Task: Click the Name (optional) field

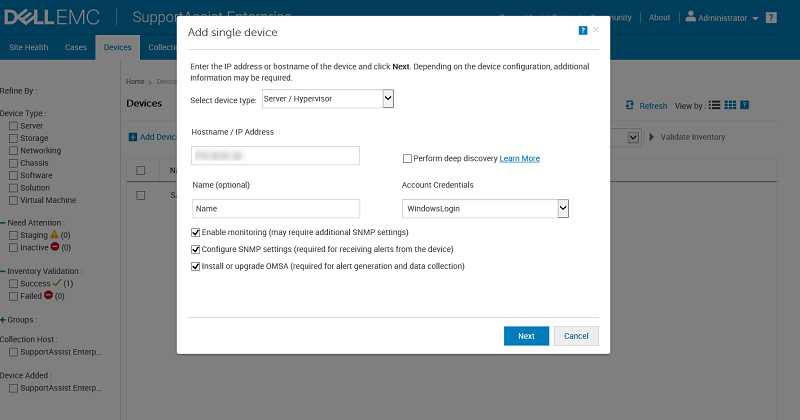Action: pyautogui.click(x=276, y=209)
